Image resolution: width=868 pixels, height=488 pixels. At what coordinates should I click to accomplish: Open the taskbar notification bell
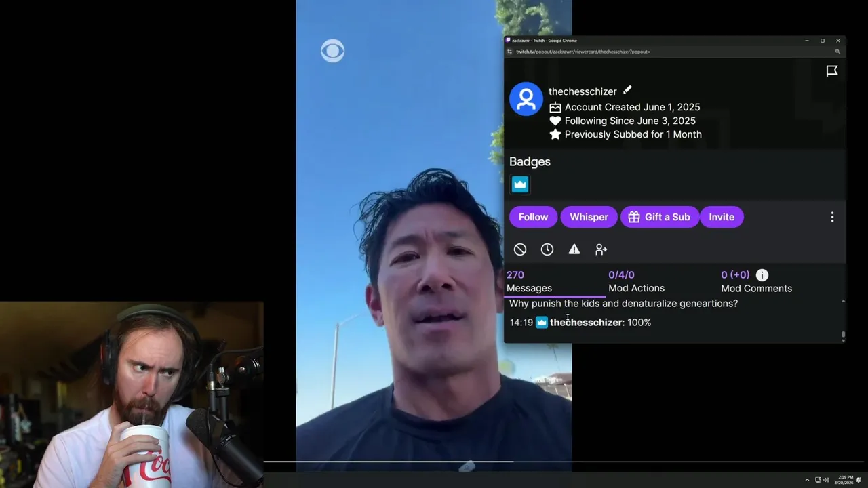859,480
